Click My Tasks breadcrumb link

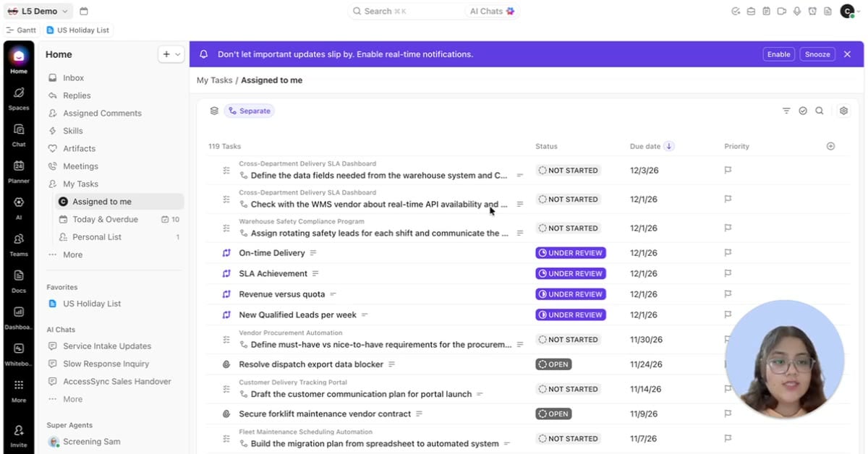click(214, 80)
